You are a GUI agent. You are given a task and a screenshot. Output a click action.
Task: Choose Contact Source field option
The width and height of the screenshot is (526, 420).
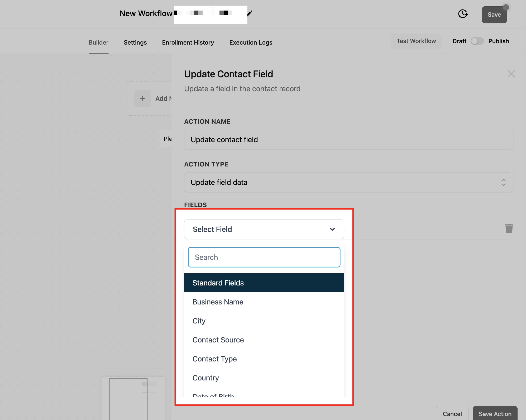tap(218, 340)
